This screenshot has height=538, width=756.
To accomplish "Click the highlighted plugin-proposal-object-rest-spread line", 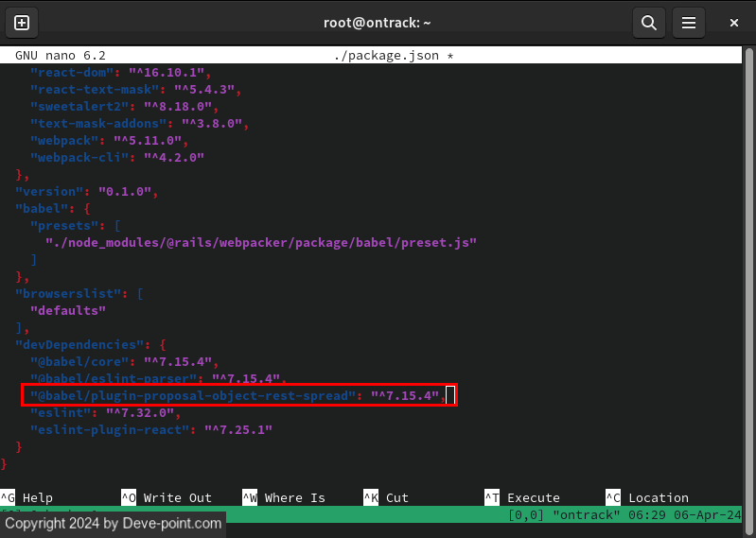I will coord(237,395).
